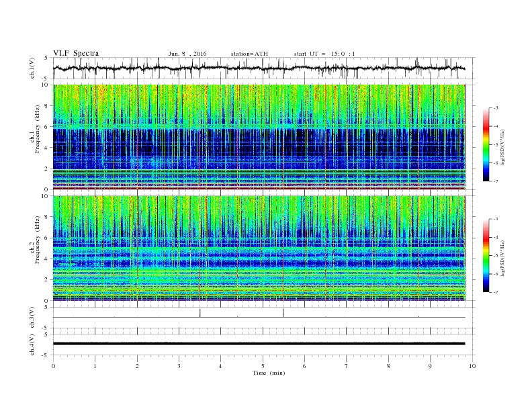This screenshot has width=532, height=411.
Task: Click the 10 tick on Time (min) axis
Action: [472, 366]
